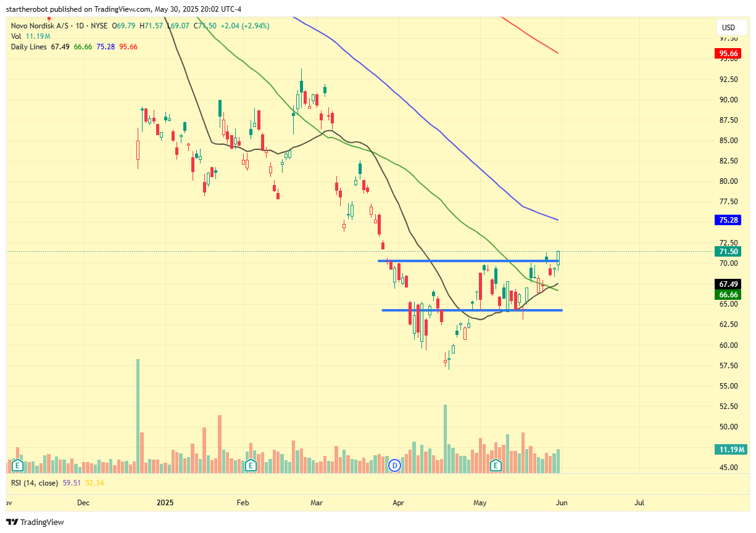Open the dividend D marker near April
This screenshot has width=756, height=533.
tap(396, 465)
